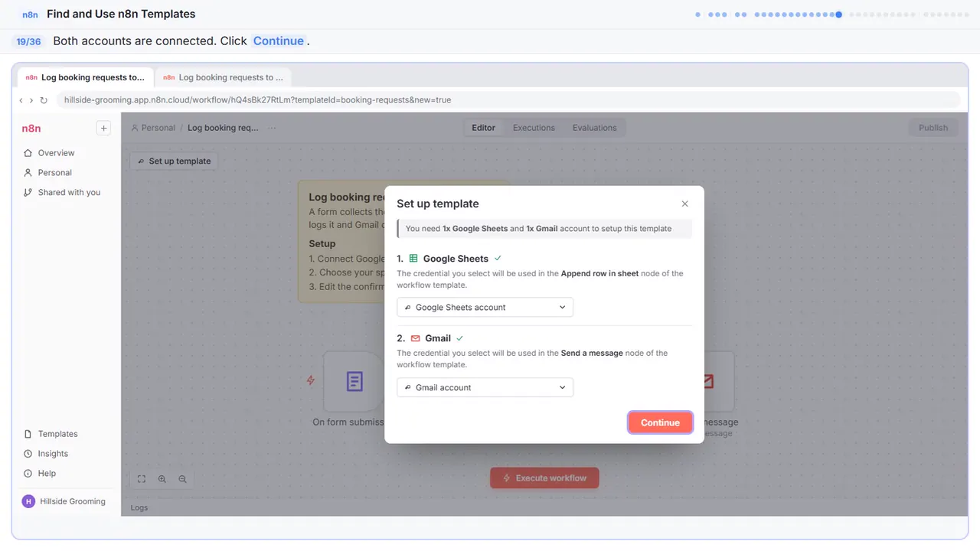Go back in the browser
This screenshot has height=551, width=980.
click(x=21, y=100)
